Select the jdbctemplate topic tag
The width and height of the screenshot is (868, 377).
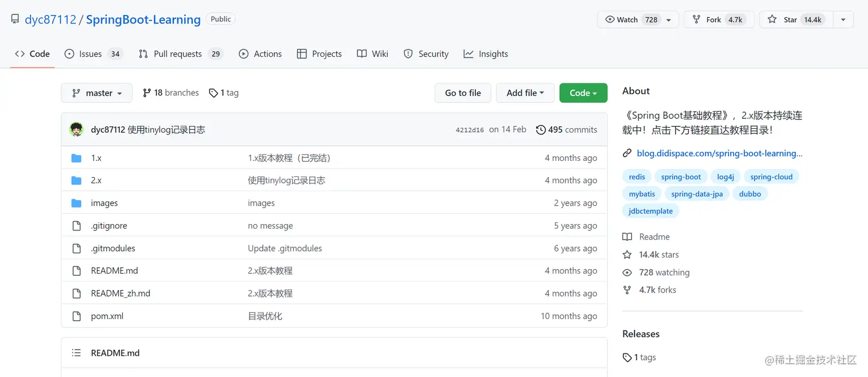point(650,211)
